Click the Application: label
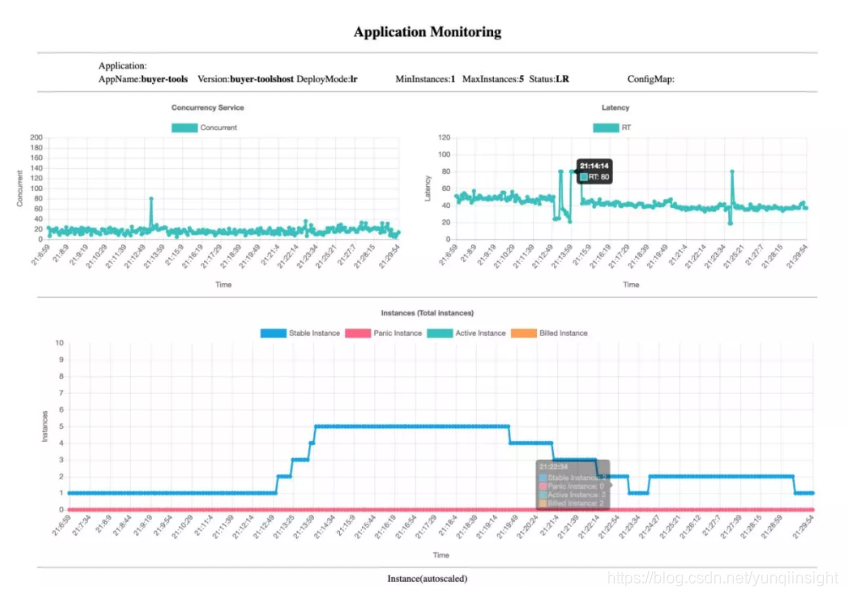 pos(122,65)
